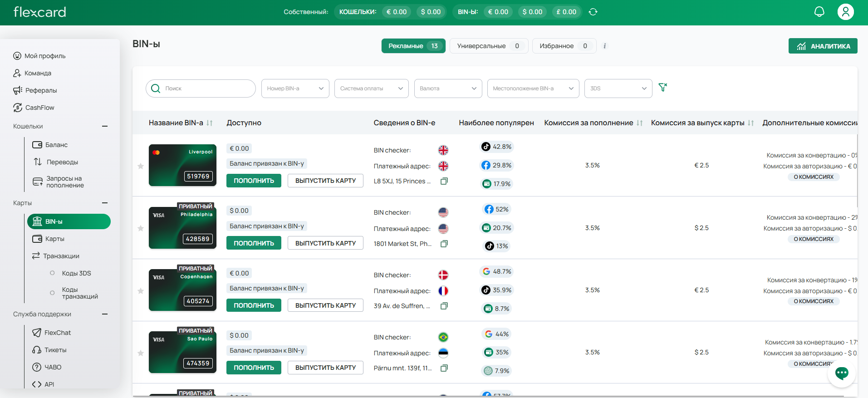Click ВЫПУСТИТЬ КАРТУ for Sao Paulo BIN
The image size is (868, 398).
point(325,368)
